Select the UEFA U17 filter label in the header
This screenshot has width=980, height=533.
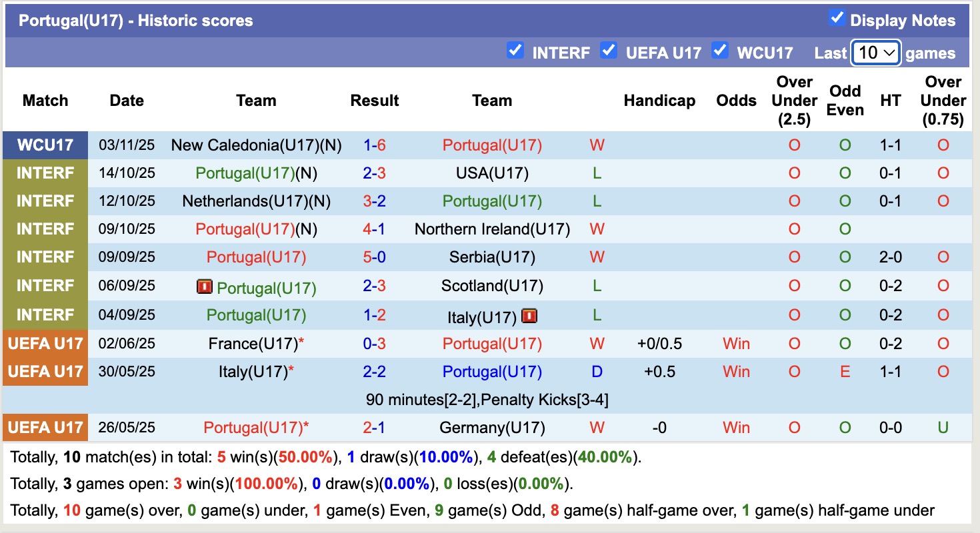pyautogui.click(x=663, y=52)
